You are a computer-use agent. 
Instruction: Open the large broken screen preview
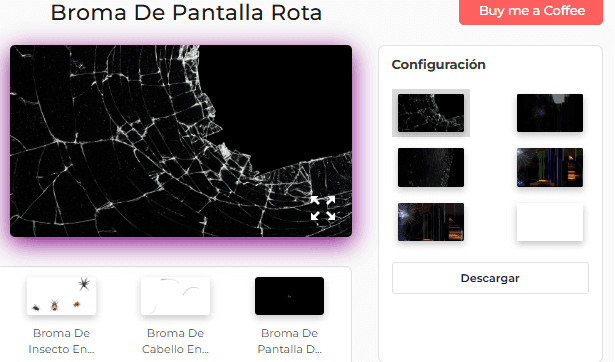(181, 141)
